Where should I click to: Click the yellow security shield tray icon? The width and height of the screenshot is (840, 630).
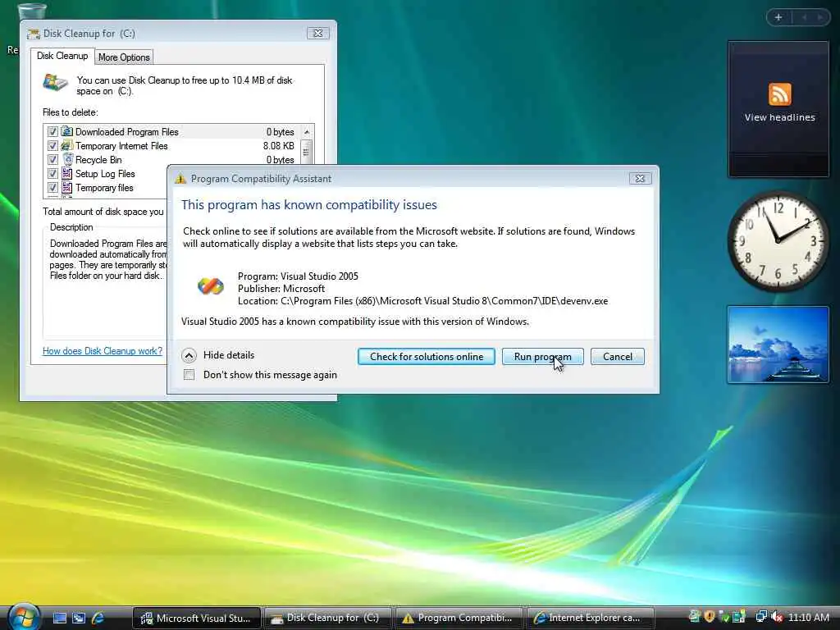point(710,617)
